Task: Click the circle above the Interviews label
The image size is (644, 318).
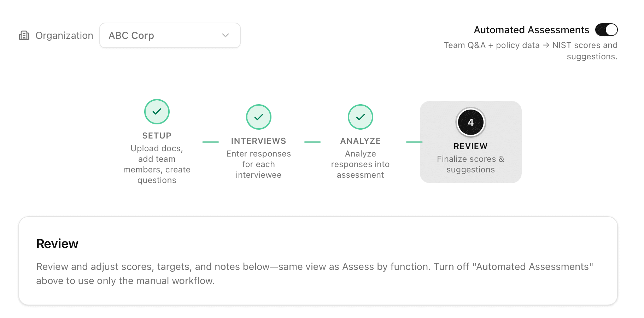Action: 258,117
